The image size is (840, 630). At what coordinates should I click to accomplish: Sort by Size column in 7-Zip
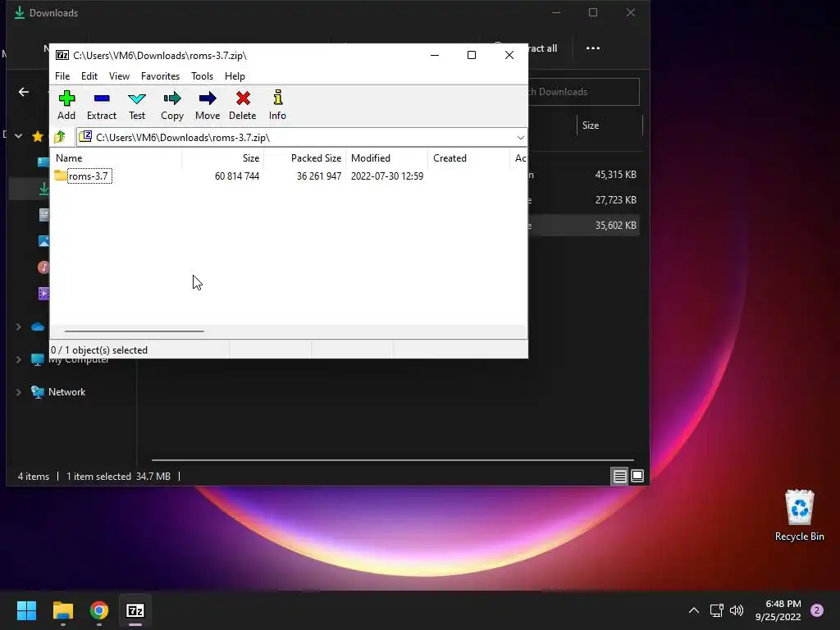click(x=223, y=158)
